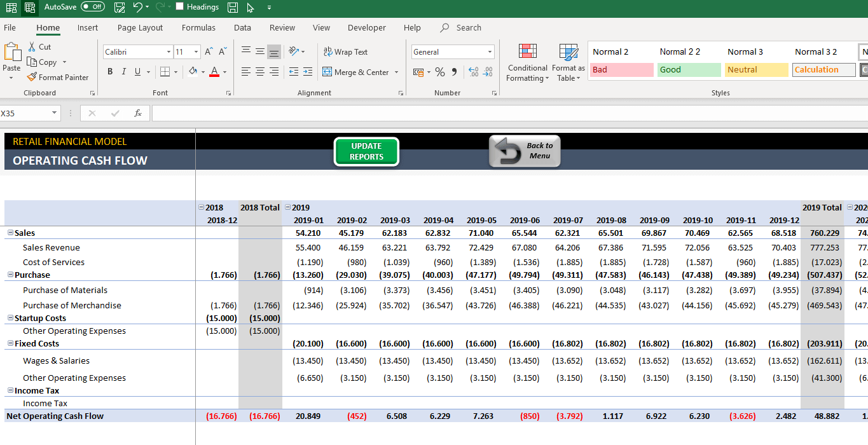Apply the Bad cell style
This screenshot has height=445, width=868.
pyautogui.click(x=621, y=70)
